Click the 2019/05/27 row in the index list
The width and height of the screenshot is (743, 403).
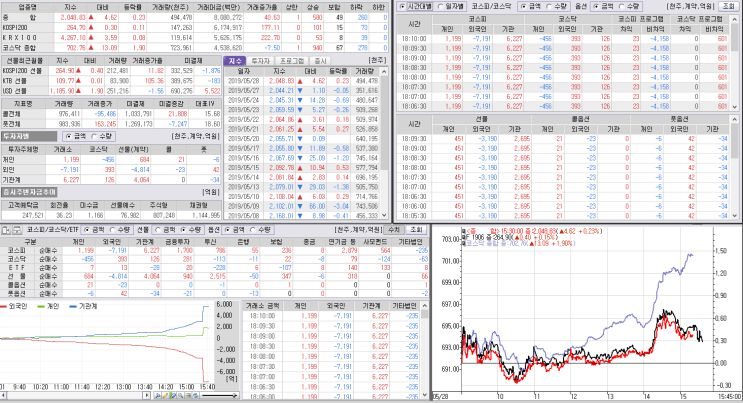[303, 91]
